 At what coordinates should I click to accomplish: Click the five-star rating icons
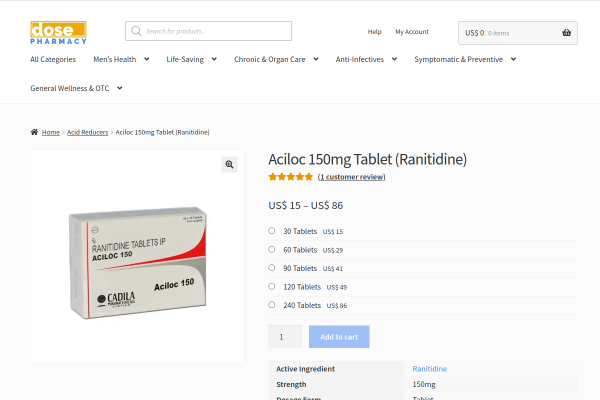coord(290,177)
